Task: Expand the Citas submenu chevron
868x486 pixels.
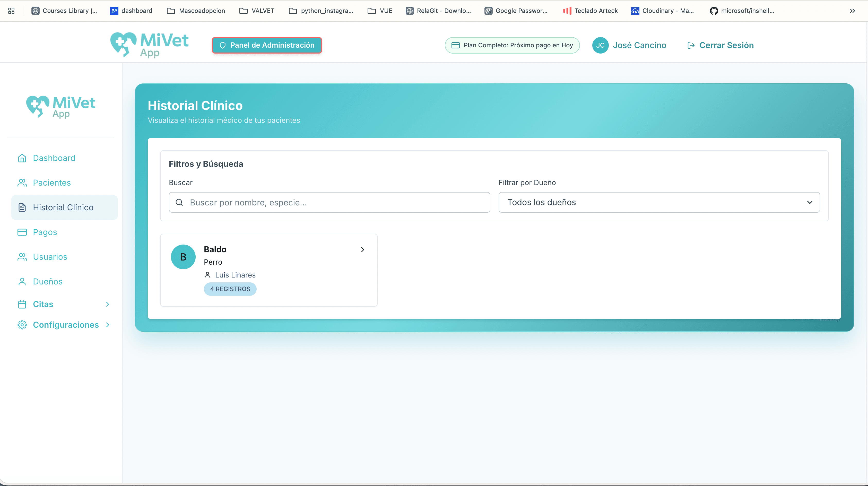Action: (x=108, y=304)
